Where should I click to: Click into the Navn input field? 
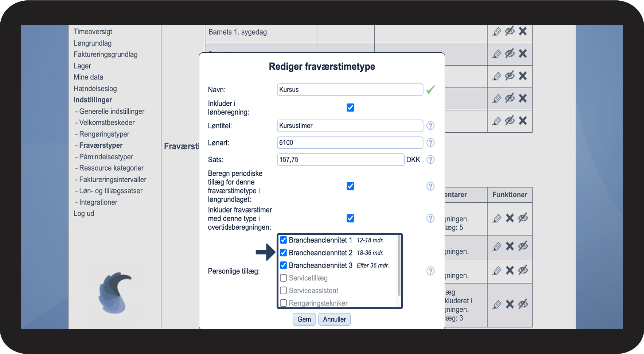(x=350, y=90)
